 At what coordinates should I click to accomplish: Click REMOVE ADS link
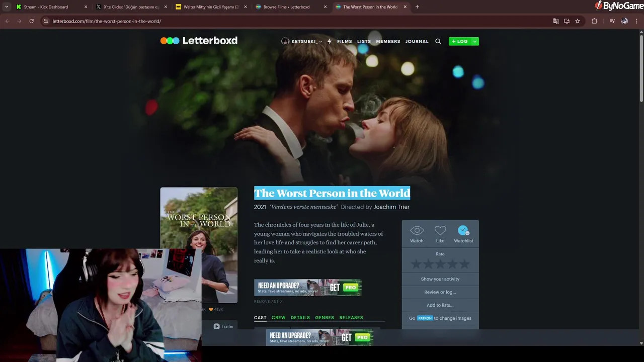[268, 302]
